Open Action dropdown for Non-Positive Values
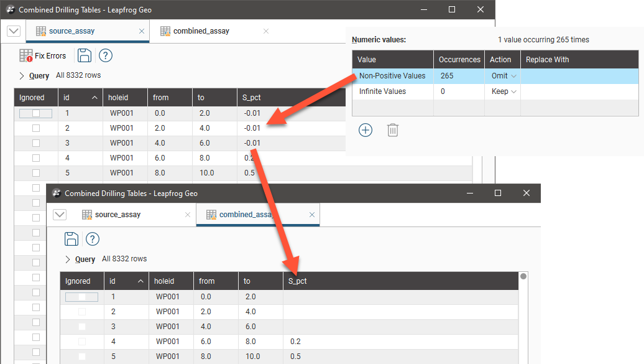The image size is (644, 364). (513, 76)
